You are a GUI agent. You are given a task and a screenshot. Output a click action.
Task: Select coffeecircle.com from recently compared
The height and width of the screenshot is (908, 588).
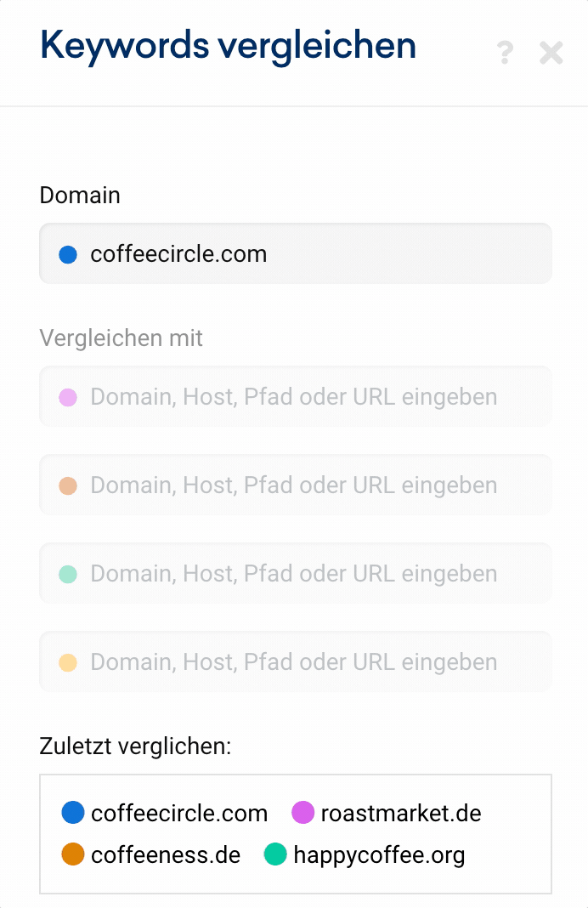pos(179,814)
